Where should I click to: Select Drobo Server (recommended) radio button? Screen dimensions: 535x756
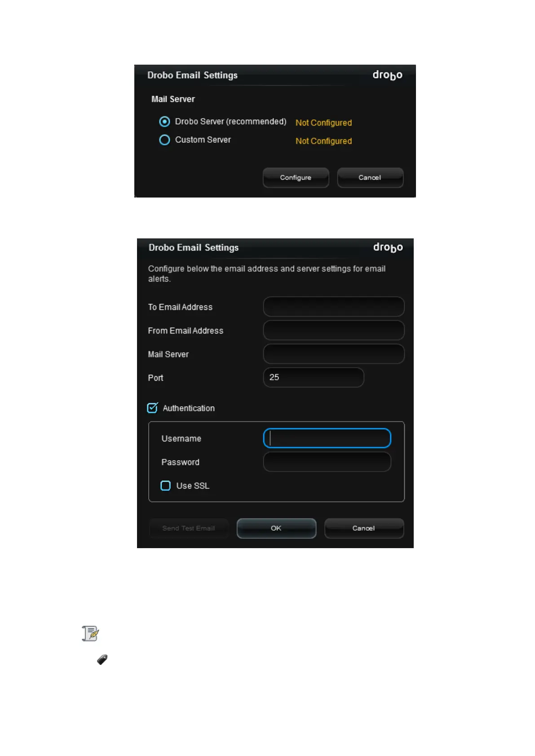165,122
